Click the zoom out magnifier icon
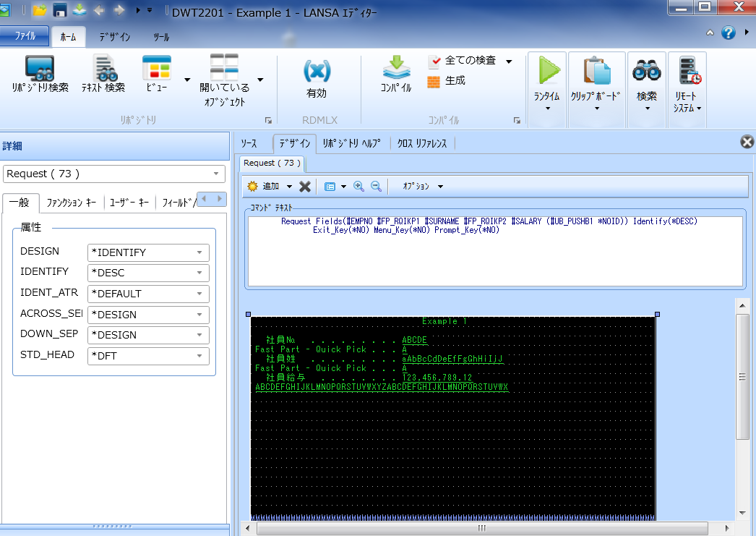Viewport: 756px width, 536px height. [376, 186]
